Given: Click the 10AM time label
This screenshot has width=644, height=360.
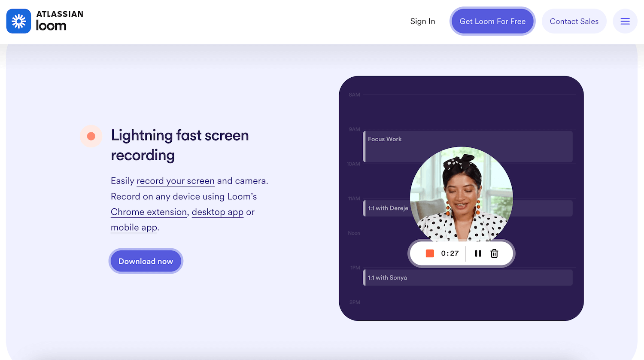Looking at the screenshot, I should click(x=354, y=164).
